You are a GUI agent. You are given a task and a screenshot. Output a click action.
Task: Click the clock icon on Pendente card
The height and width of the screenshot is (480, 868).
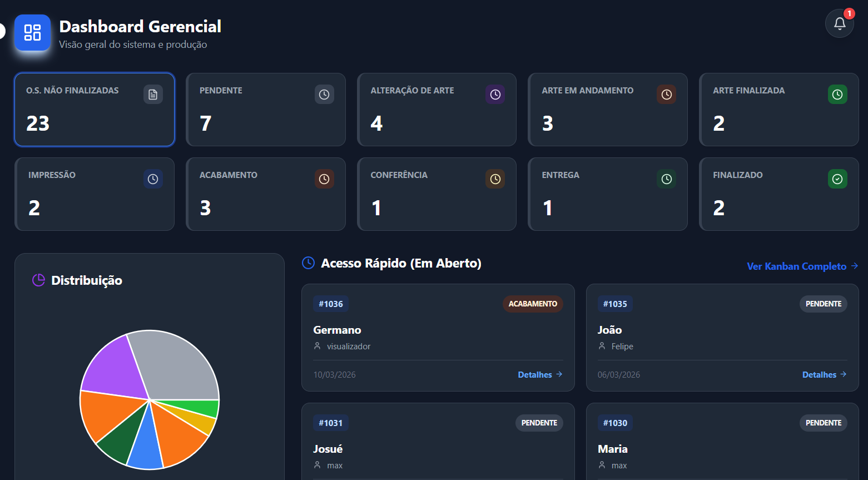(x=324, y=95)
